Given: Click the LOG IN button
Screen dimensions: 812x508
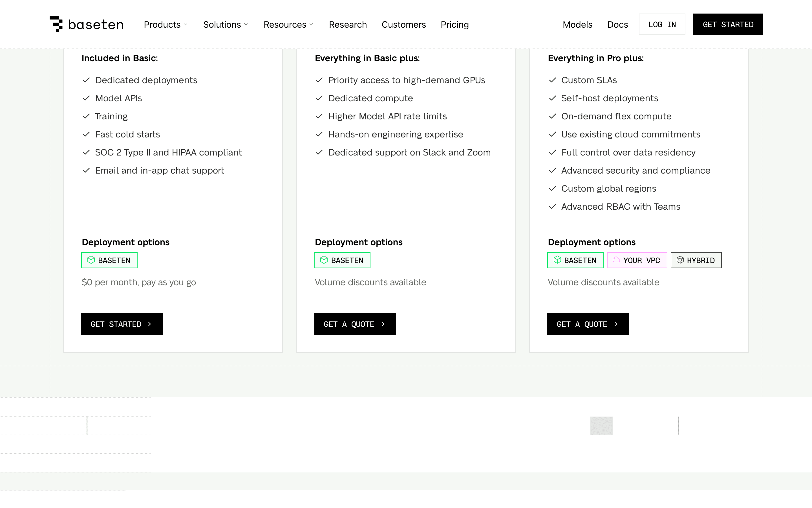Looking at the screenshot, I should 662,24.
